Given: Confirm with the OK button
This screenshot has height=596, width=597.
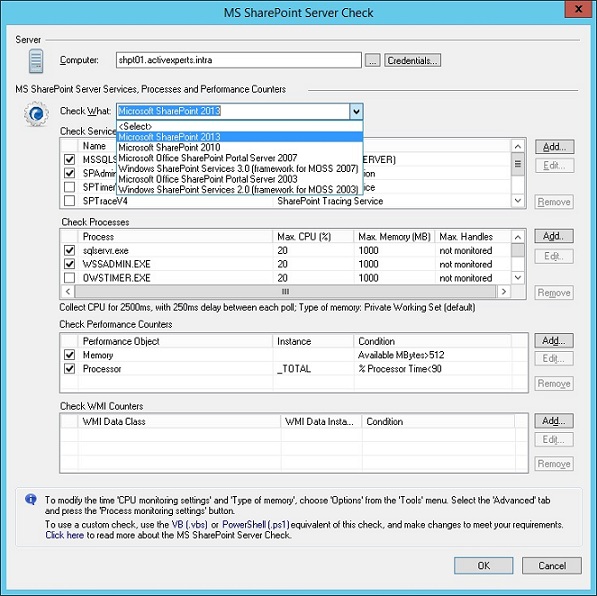Looking at the screenshot, I should (484, 566).
